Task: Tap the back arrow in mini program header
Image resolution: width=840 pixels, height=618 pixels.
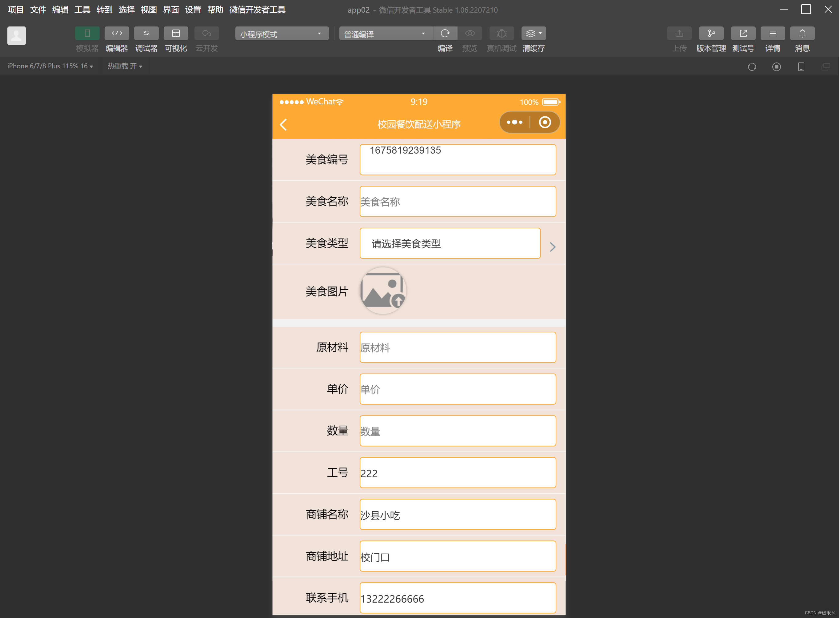Action: coord(283,125)
